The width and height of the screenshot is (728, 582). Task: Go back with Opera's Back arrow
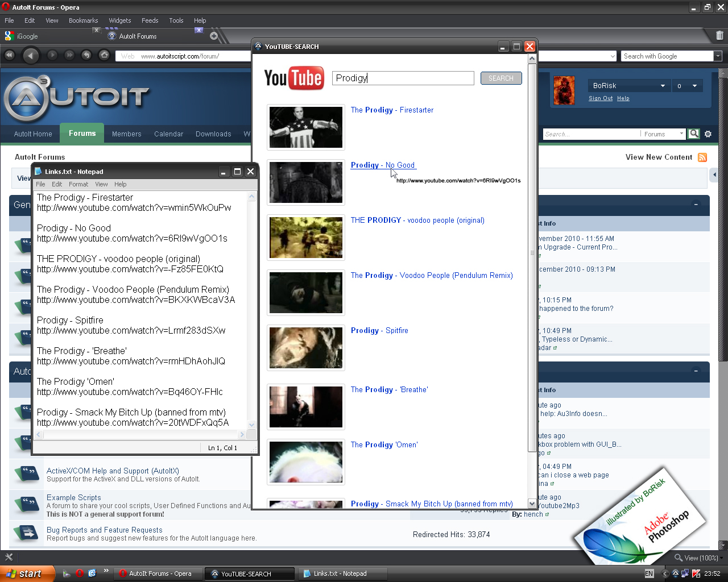coord(31,55)
